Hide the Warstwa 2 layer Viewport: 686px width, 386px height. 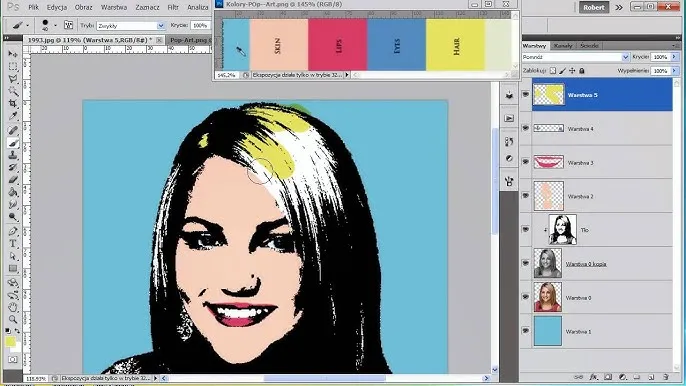pos(525,196)
